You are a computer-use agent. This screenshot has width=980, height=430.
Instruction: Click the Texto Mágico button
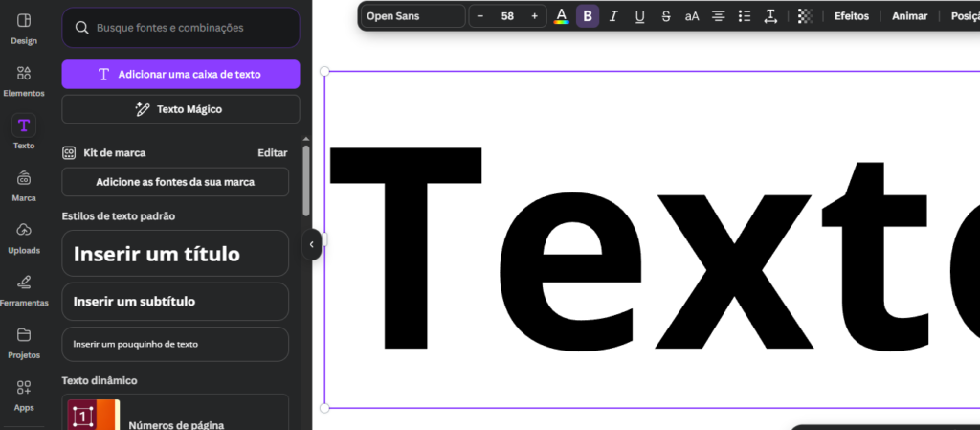click(x=181, y=109)
